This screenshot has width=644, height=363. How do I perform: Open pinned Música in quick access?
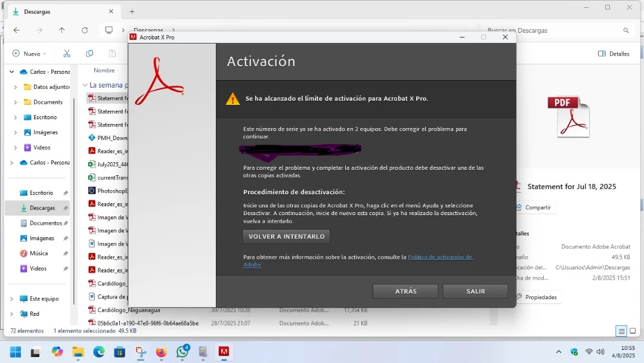click(38, 253)
